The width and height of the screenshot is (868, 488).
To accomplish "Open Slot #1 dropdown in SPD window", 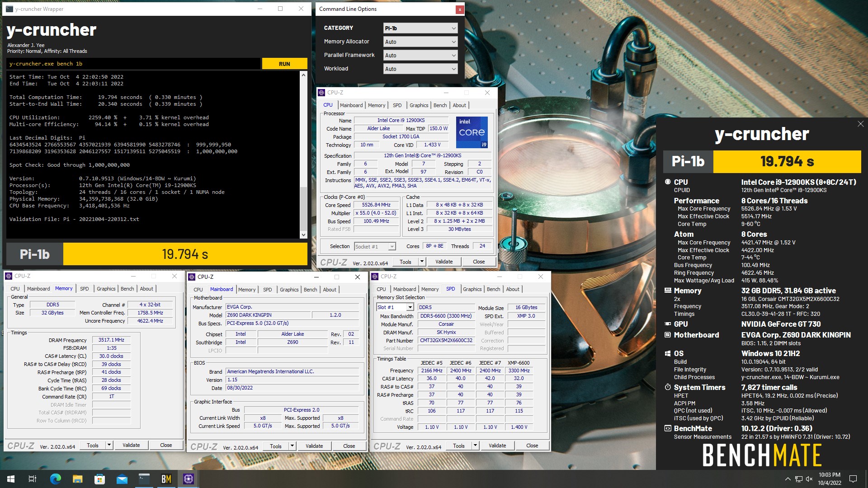I will coord(395,307).
